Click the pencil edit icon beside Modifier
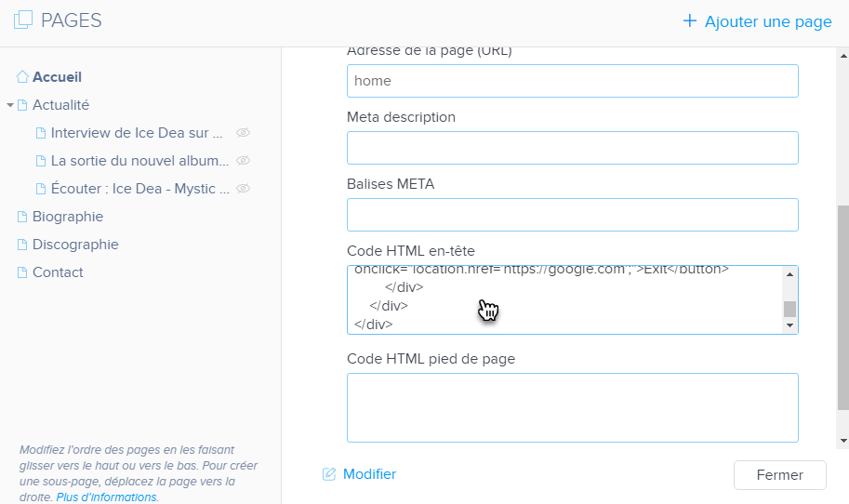 [329, 474]
